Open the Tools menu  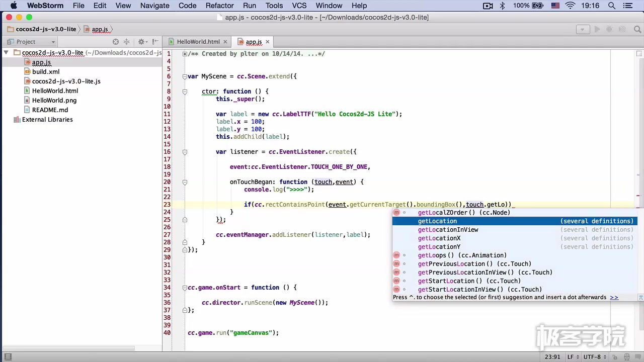274,6
